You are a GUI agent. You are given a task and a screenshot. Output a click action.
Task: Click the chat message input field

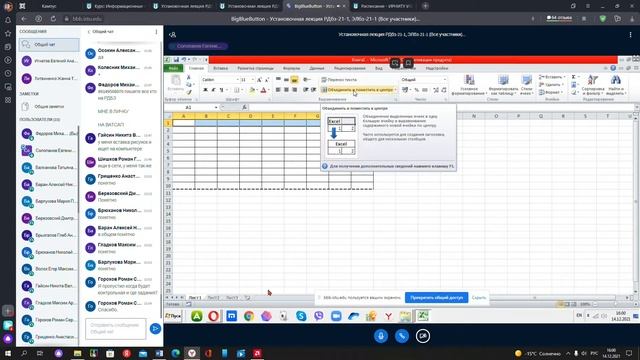116,329
